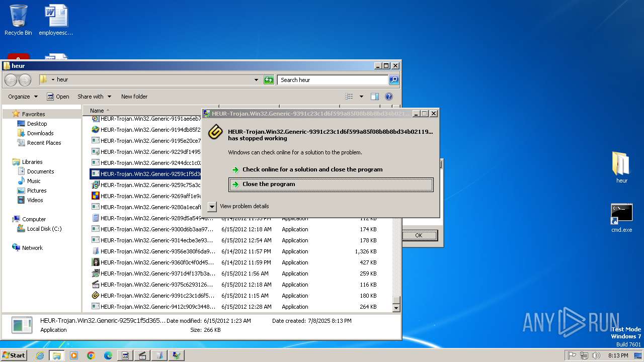
Task: Select file Generic-9356e380f6da9 icon
Action: 95,251
